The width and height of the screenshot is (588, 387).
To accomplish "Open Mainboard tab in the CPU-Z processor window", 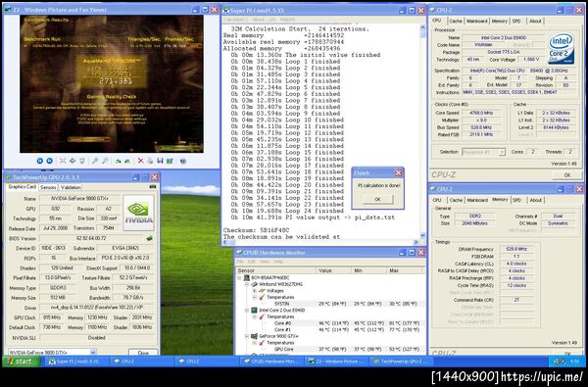I will pyautogui.click(x=477, y=21).
